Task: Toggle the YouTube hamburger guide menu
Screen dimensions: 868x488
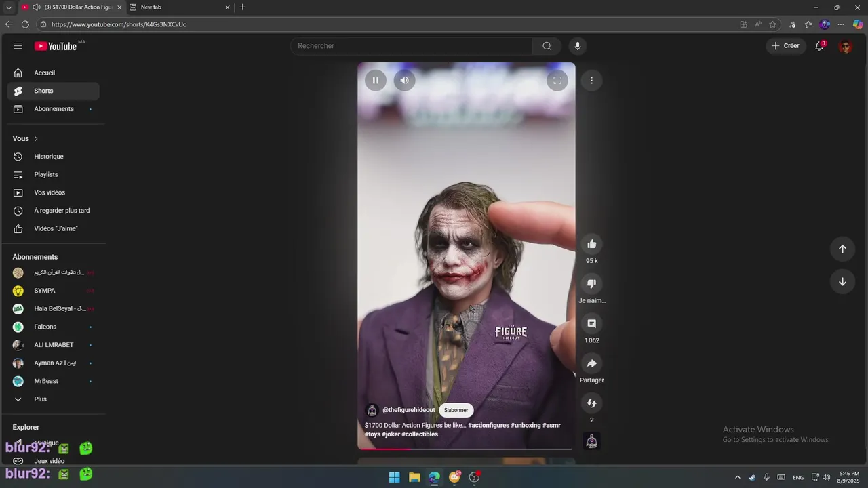Action: coord(18,46)
